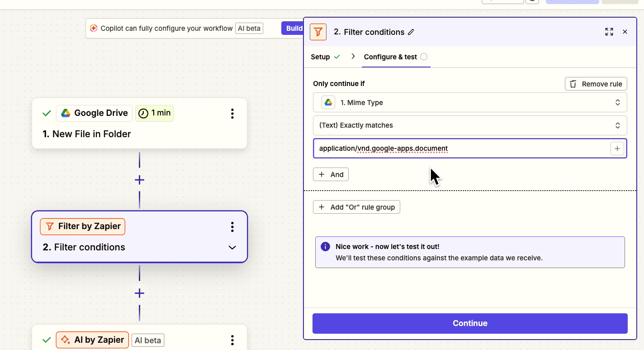Viewport: 644px width, 350px height.
Task: Switch to the Setup tab
Action: [x=325, y=57]
